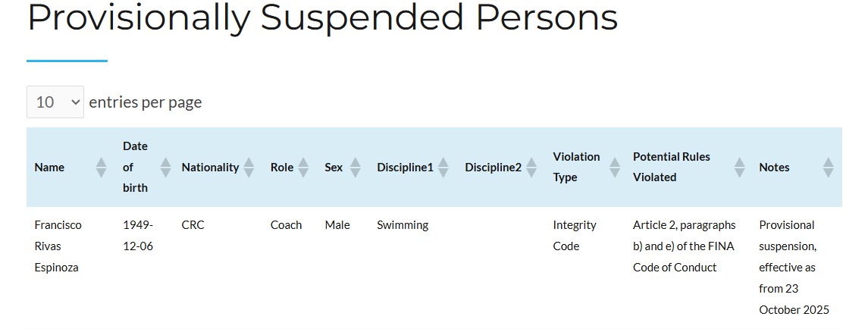Click the Nationality header label

pos(210,168)
